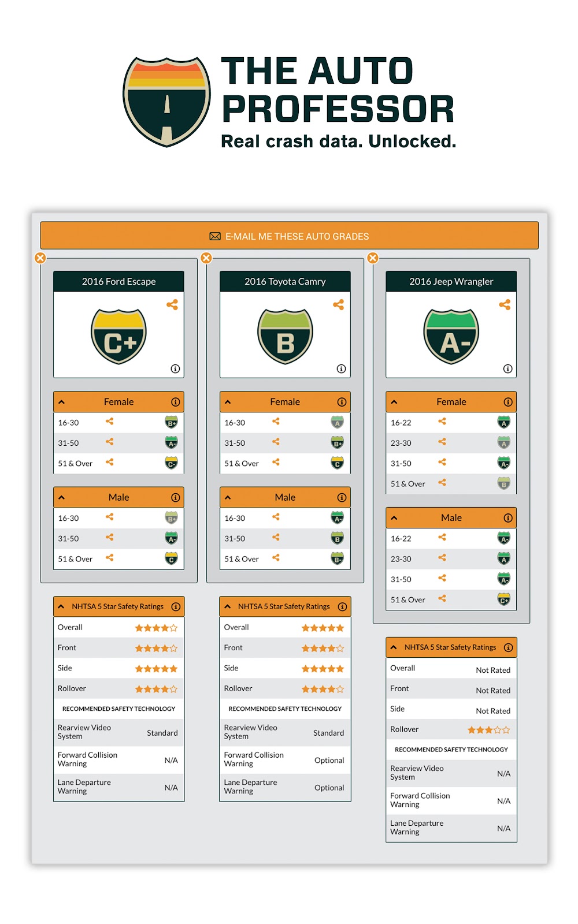Share Wrangler Female 16-22 grade
The image size is (578, 924).
pyautogui.click(x=442, y=422)
